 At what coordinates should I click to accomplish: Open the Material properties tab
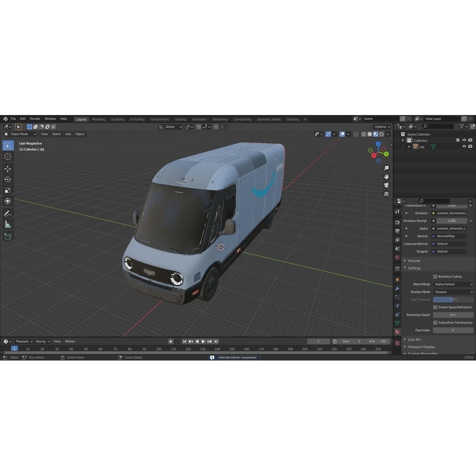(x=398, y=332)
